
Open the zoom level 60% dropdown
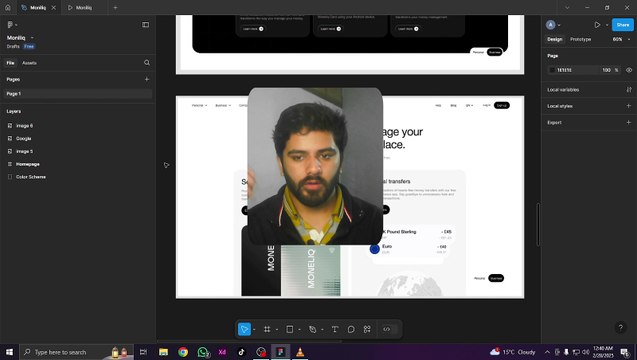pyautogui.click(x=622, y=39)
